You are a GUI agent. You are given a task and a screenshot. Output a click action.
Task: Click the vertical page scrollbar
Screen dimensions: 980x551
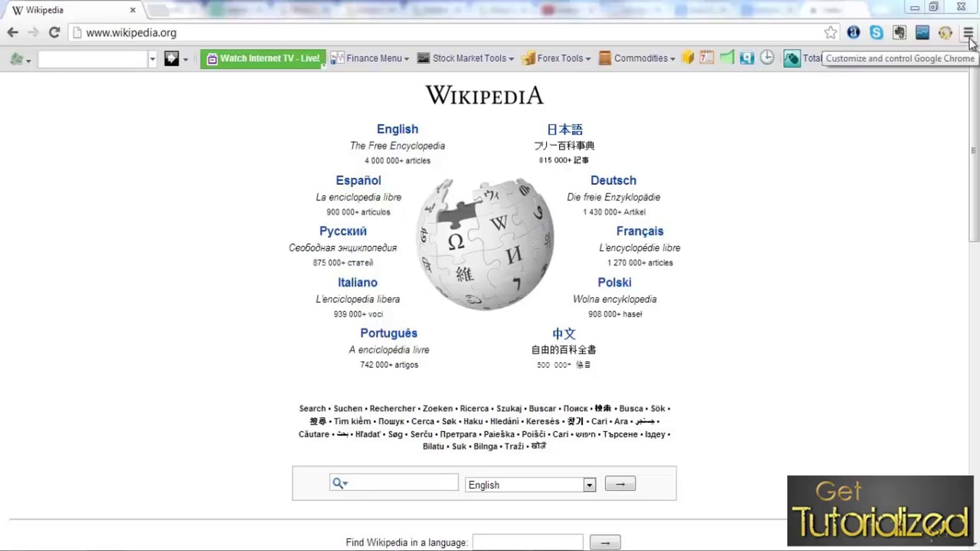pos(973,153)
